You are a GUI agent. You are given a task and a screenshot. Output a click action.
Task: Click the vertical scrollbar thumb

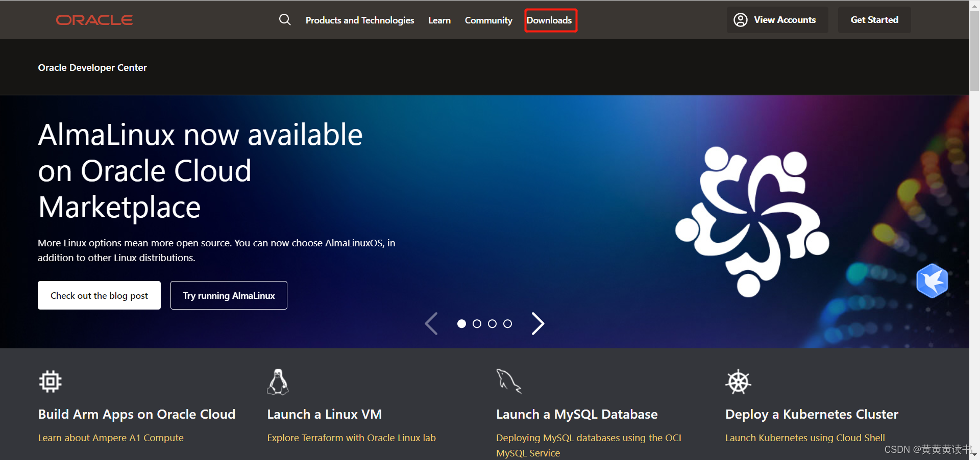pos(974,51)
